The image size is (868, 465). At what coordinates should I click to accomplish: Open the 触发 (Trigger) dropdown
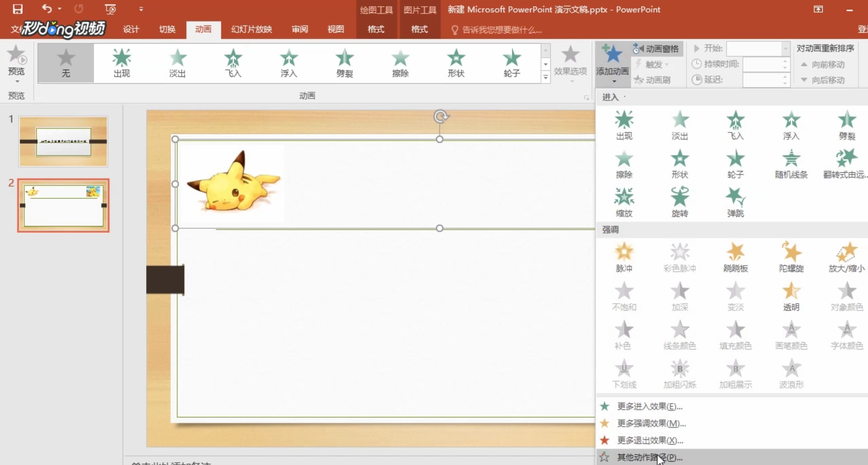[x=655, y=64]
